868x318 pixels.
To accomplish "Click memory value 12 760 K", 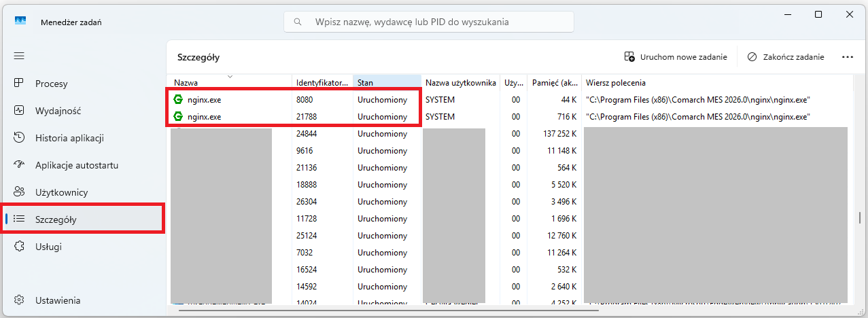I will (561, 236).
